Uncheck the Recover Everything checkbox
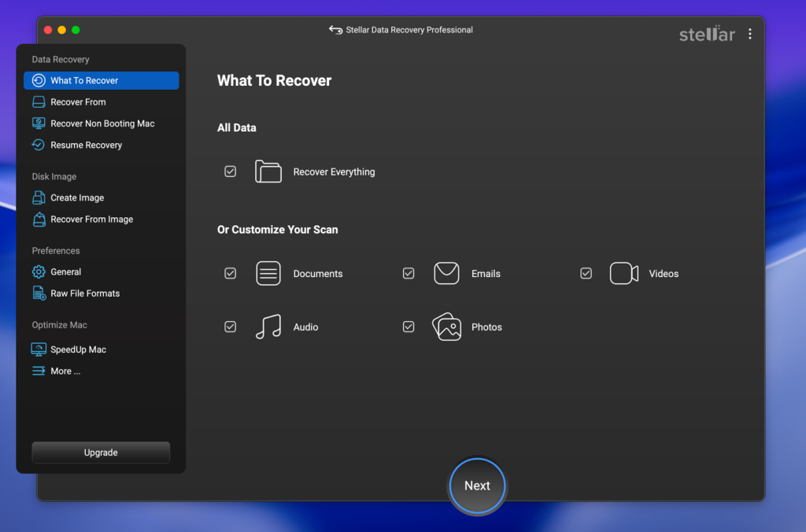Screen dimensions: 806x532 [x=231, y=172]
